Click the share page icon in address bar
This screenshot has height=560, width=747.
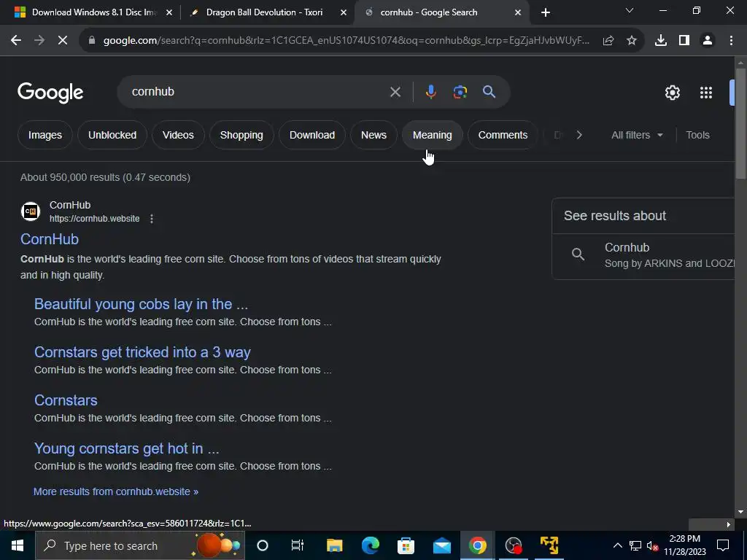pyautogui.click(x=608, y=41)
